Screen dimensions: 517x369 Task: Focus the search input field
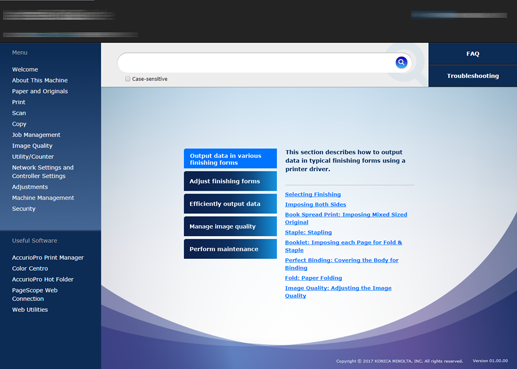256,63
